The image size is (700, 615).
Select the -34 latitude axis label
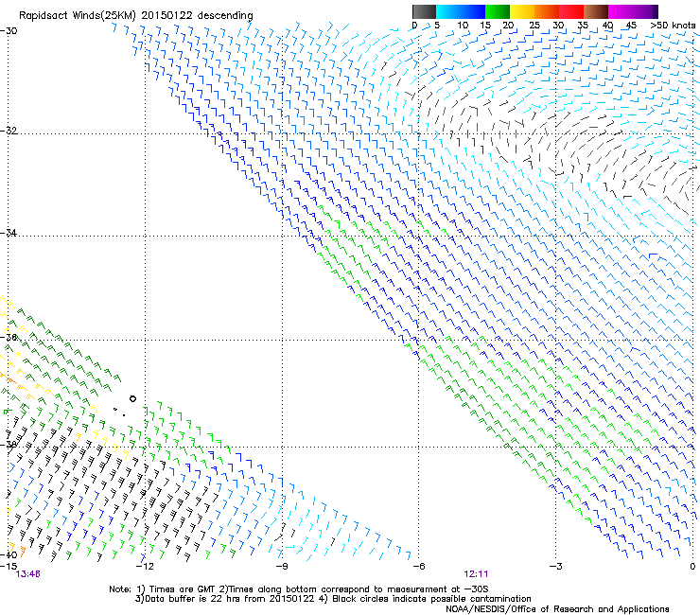[x=9, y=233]
